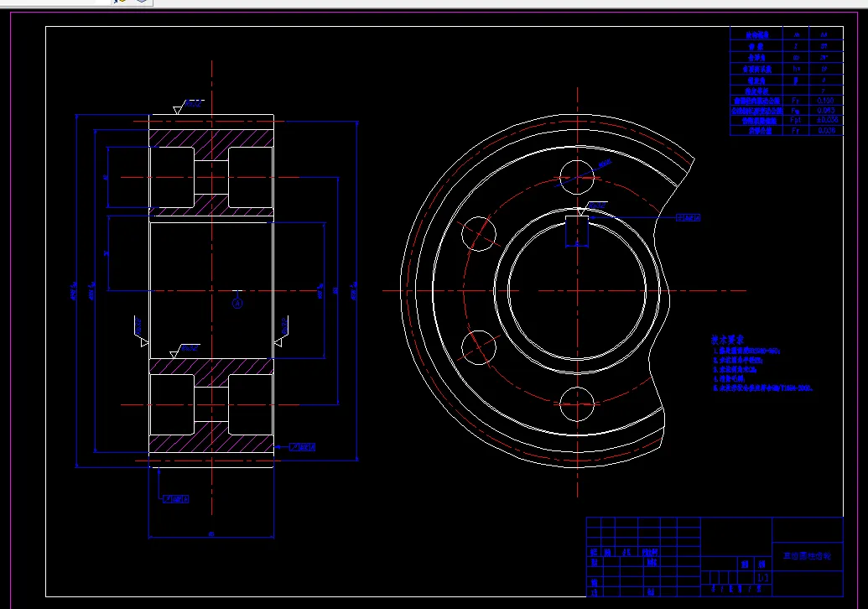The width and height of the screenshot is (868, 609).
Task: Click the tolerance frame at the section's lower right
Action: (x=302, y=447)
